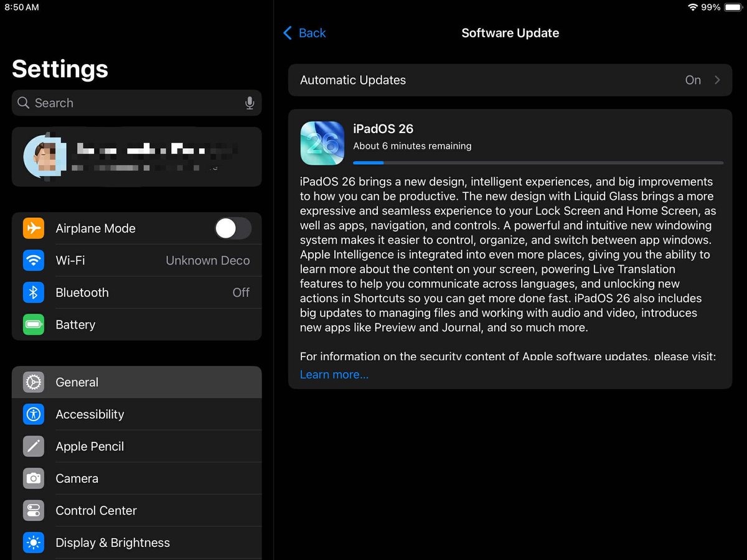This screenshot has width=747, height=560.
Task: Tap the green Battery icon
Action: point(34,324)
